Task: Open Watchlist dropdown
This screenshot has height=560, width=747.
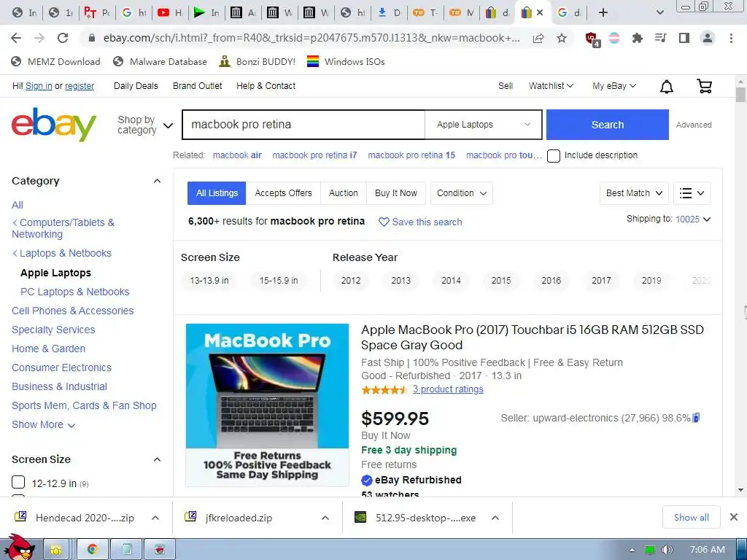Action: 551,86
